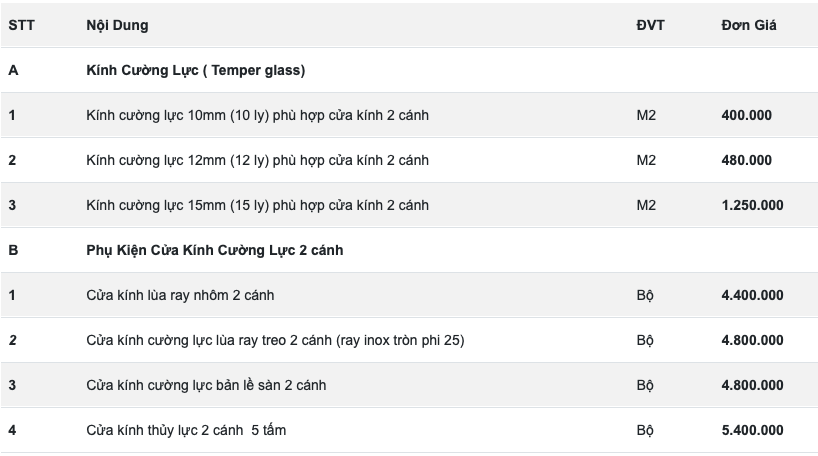Select Phụ Kiện Cửa Kính Cường Lực heading
This screenshot has width=818, height=456.
click(214, 250)
